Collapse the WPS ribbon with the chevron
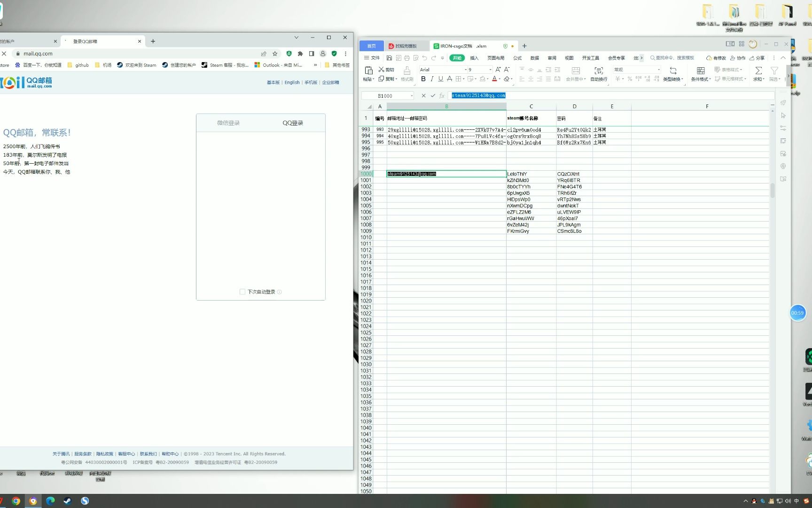812x508 pixels. point(783,58)
